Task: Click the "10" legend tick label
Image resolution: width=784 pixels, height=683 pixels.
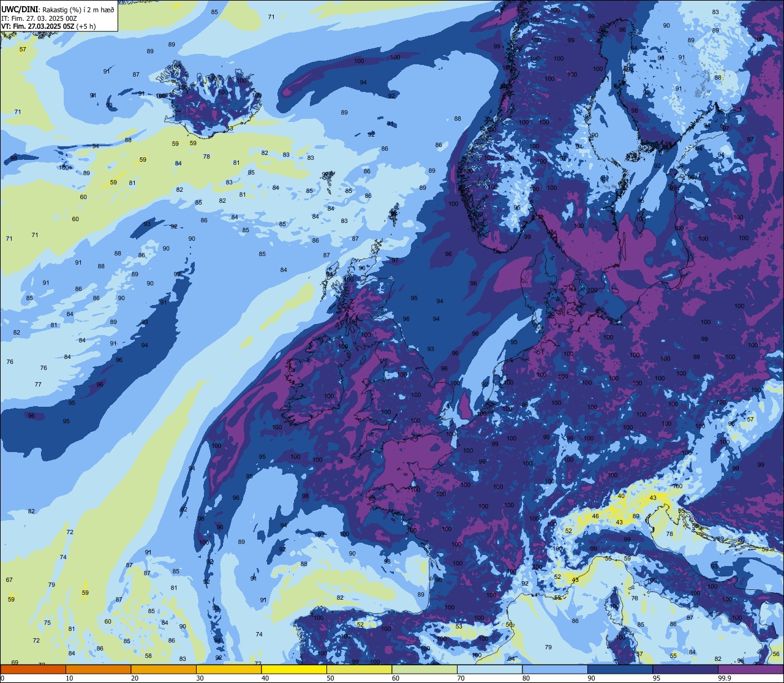Action: pos(69,678)
